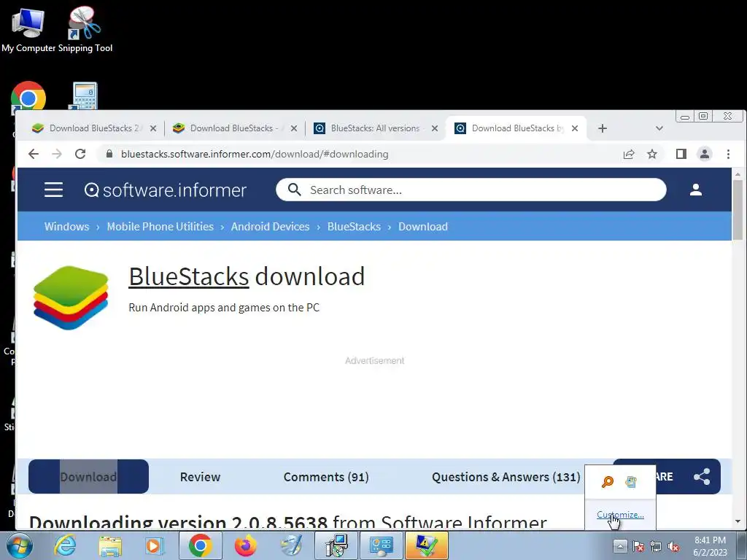Viewport: 747px width, 560px height.
Task: Click the address bar URL
Action: 255,154
